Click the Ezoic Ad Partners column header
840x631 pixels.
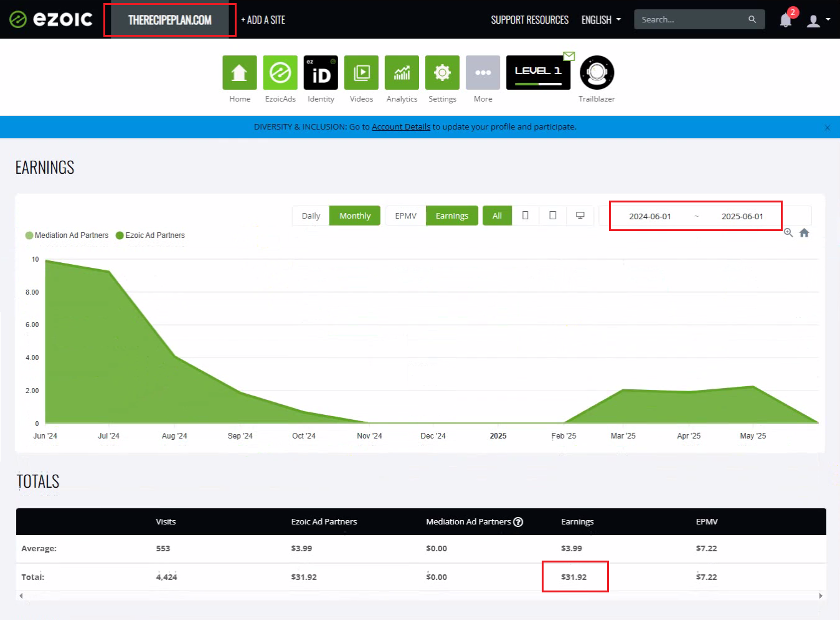pos(324,521)
